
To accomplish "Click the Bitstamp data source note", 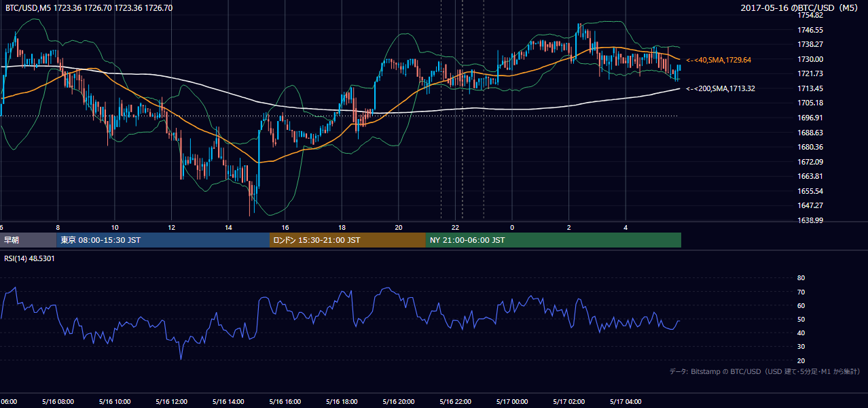I will pos(765,371).
